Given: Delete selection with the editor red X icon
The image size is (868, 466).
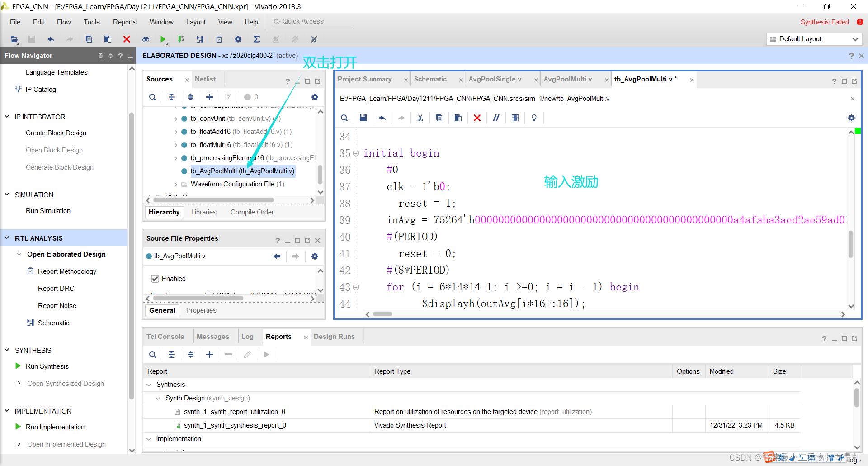Looking at the screenshot, I should [x=477, y=118].
